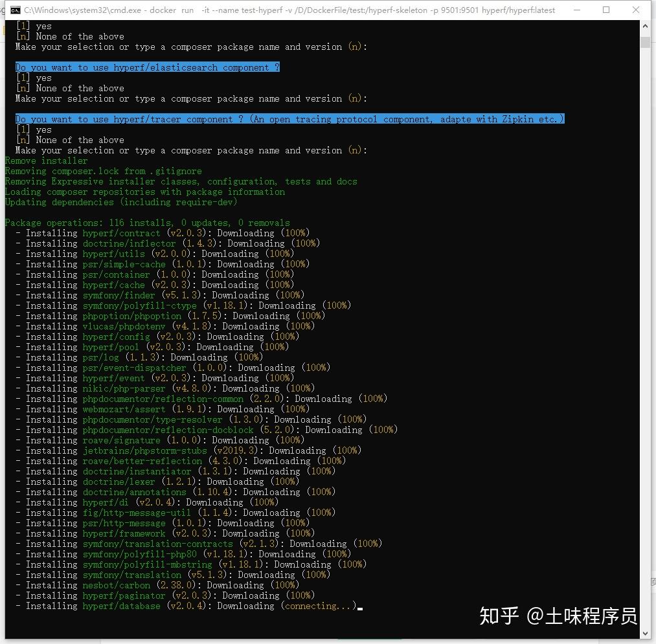Select the highlighted hyperf/elasticsearch prompt line
Screen dimensions: 656x644
click(147, 67)
